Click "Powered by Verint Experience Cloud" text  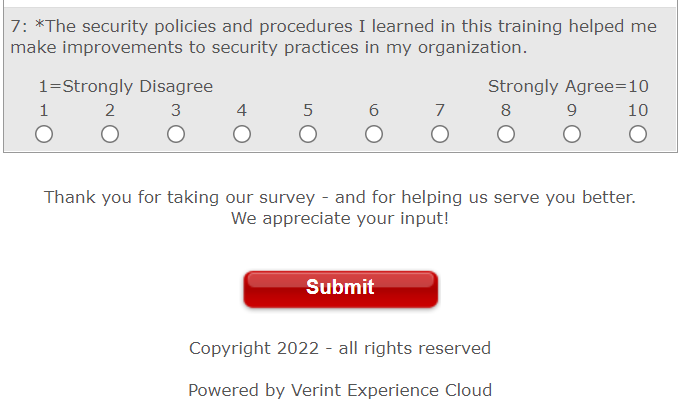340,390
